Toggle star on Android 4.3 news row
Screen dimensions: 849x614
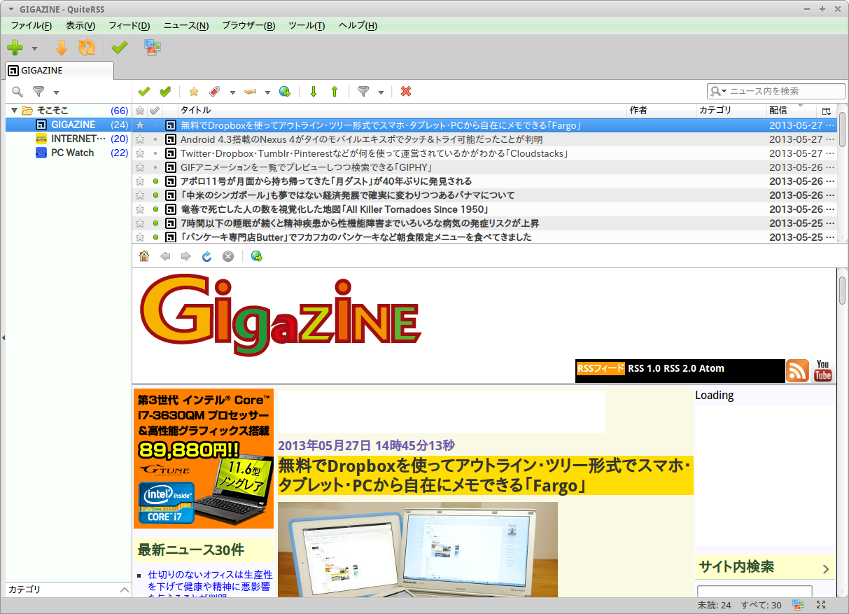click(x=140, y=139)
